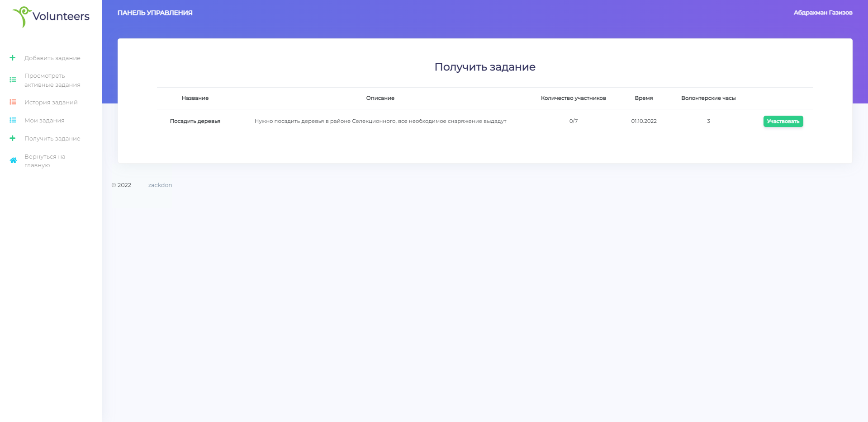Click the Время column header
This screenshot has height=422, width=868.
(644, 98)
